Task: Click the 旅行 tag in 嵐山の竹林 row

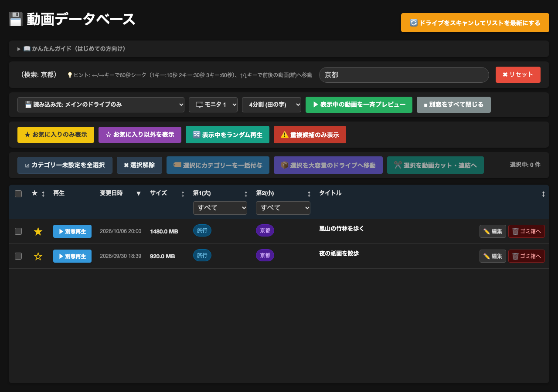Action: tap(202, 230)
